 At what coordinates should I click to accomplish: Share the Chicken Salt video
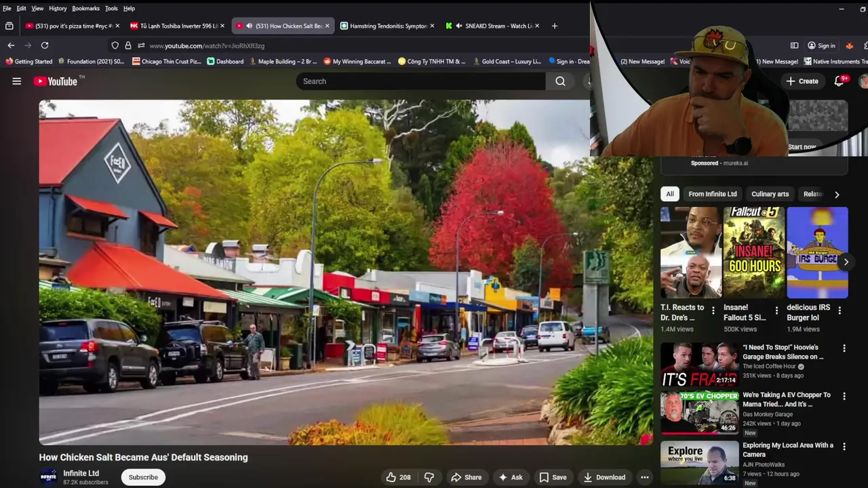pos(467,477)
